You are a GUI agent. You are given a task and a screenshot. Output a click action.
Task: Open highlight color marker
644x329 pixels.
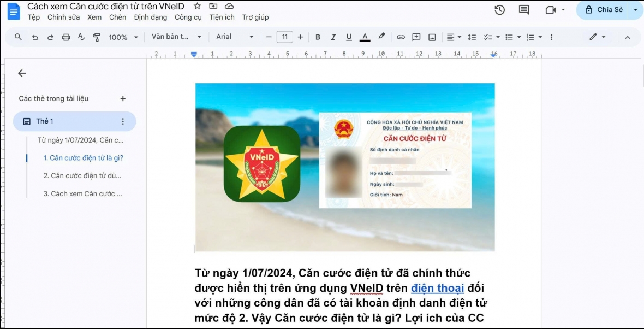coord(381,36)
